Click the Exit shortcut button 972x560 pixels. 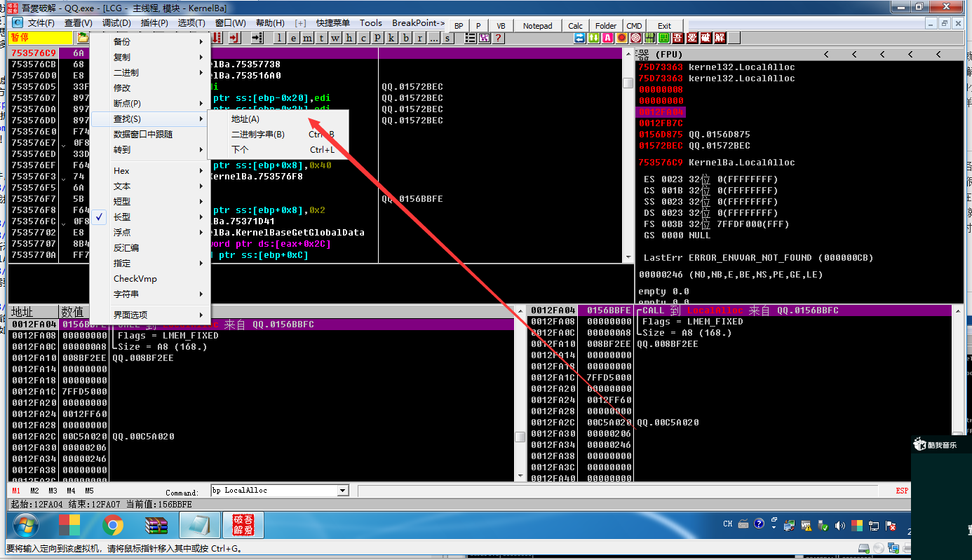[x=664, y=26]
